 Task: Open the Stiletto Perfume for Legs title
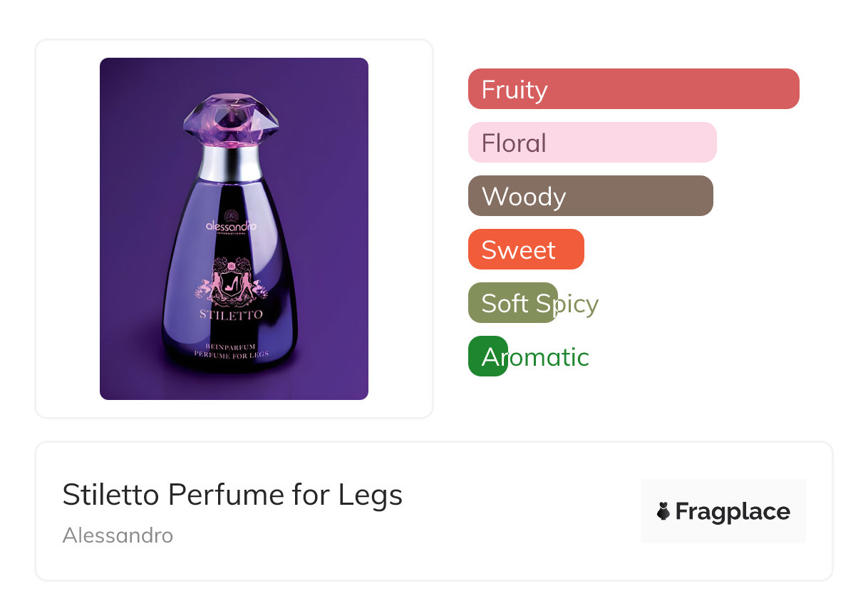pyautogui.click(x=232, y=495)
